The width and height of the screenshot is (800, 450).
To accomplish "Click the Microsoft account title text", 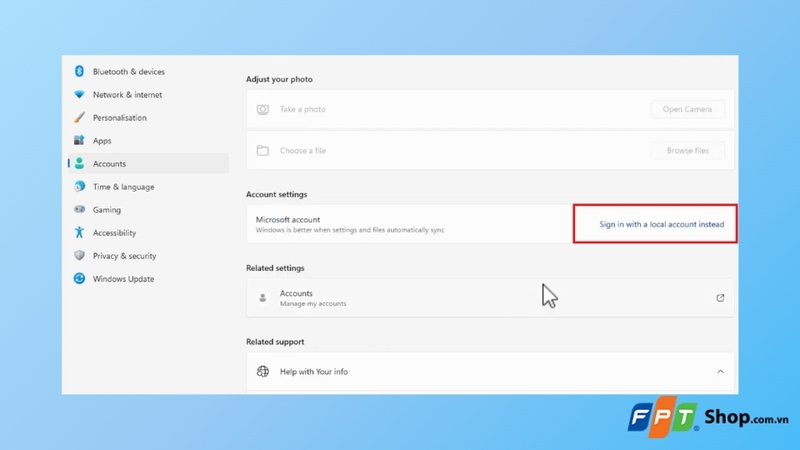I will tap(288, 219).
